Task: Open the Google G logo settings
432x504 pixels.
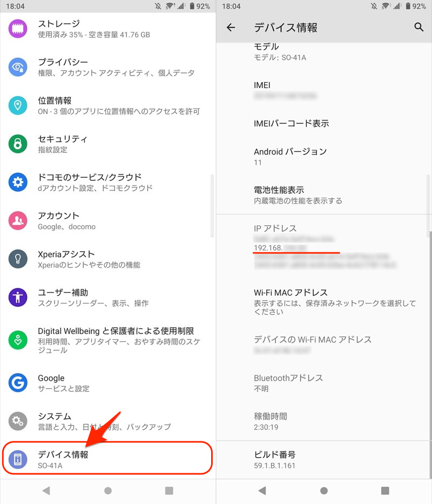Action: click(18, 382)
